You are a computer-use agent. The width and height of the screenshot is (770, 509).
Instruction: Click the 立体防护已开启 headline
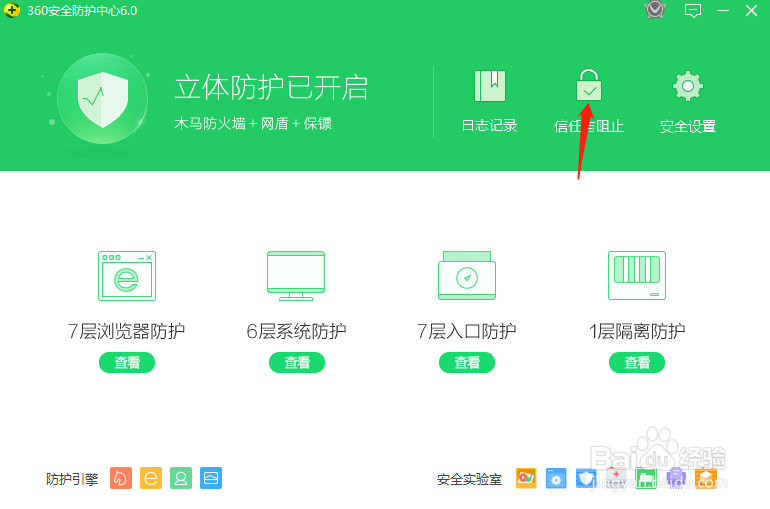271,88
